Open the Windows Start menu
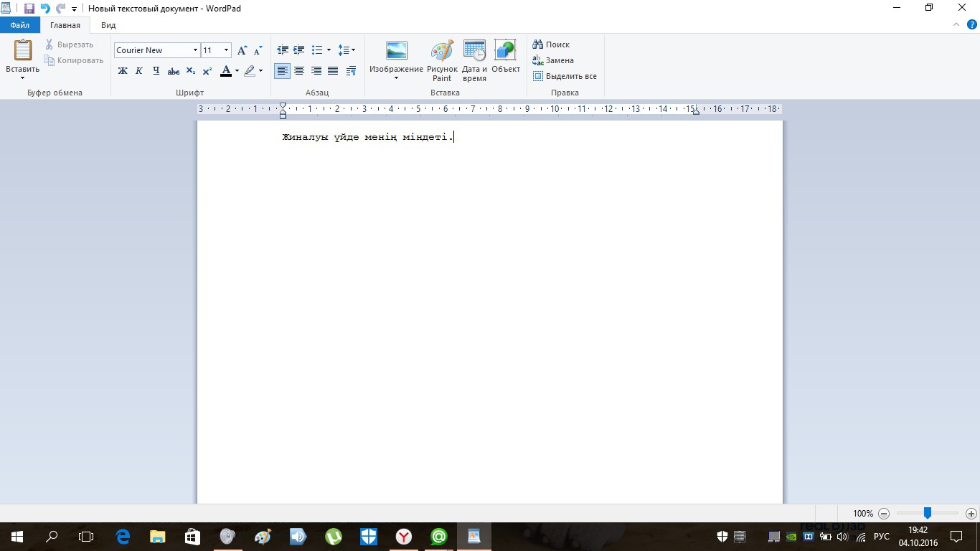Screen dimensions: 980x551 coord(17,536)
